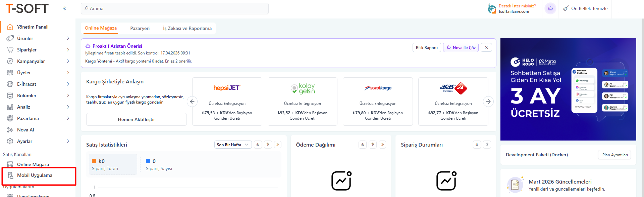
Task: Close the Proaktif Asistan Önerisi banner
Action: pos(486,47)
